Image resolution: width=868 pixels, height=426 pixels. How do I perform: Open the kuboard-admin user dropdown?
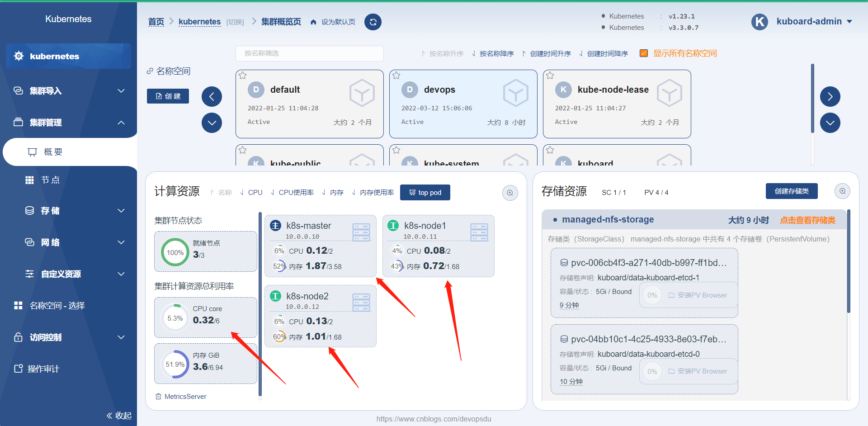pos(814,21)
